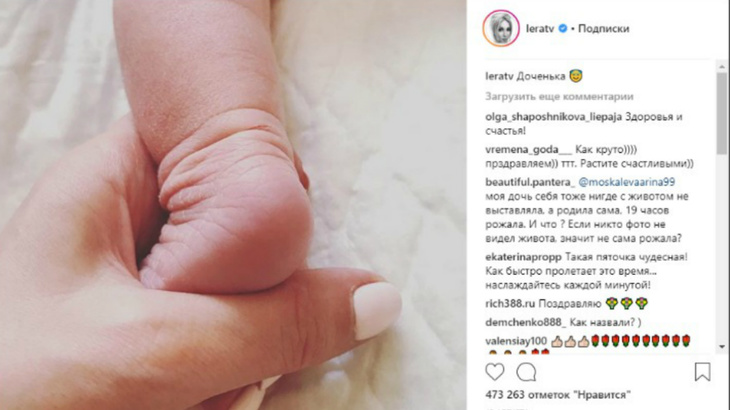Open ekaterinapropp commenter profile
Viewport: 730px width, 410px height.
[523, 257]
